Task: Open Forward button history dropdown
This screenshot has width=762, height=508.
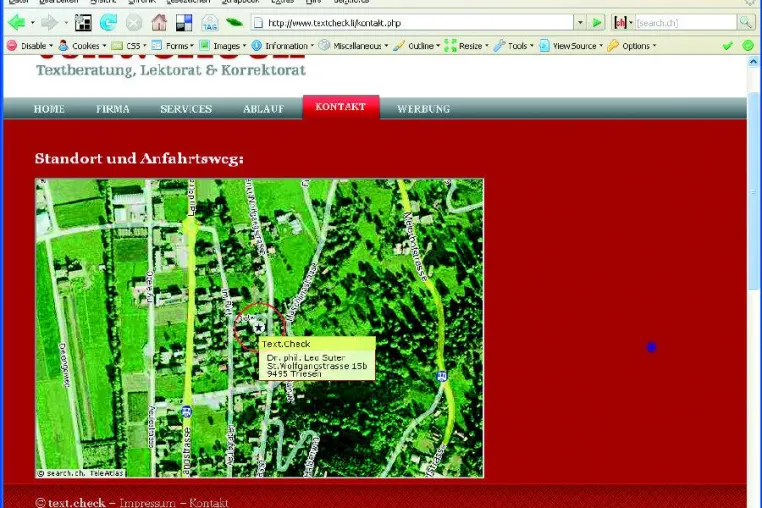Action: pos(66,23)
